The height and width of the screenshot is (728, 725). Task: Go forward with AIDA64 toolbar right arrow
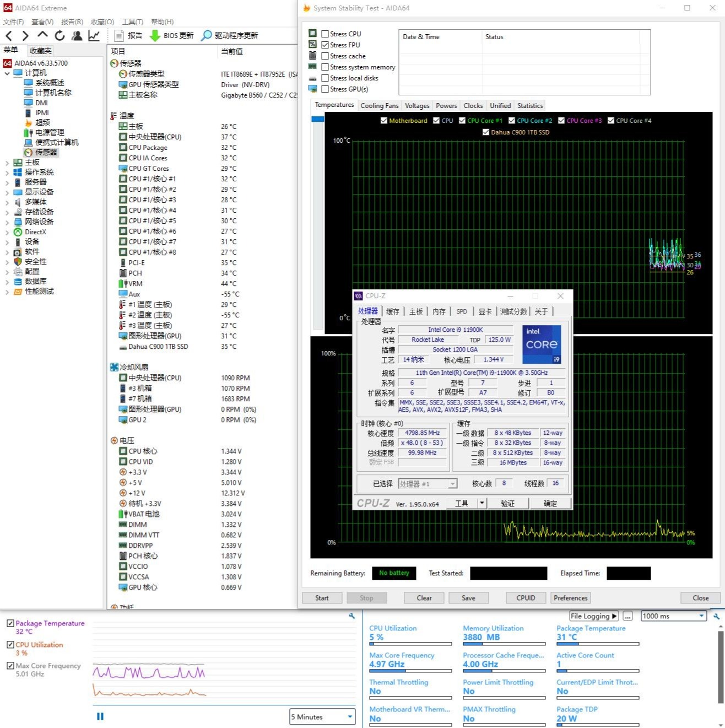click(x=25, y=35)
